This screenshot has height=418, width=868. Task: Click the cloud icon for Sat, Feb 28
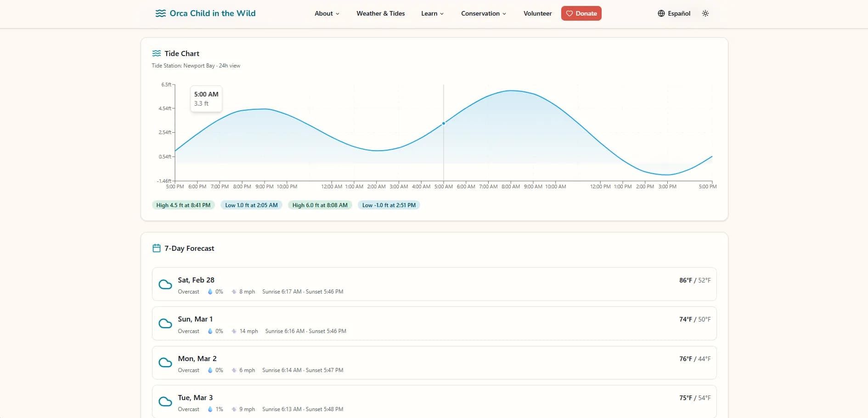click(x=165, y=284)
